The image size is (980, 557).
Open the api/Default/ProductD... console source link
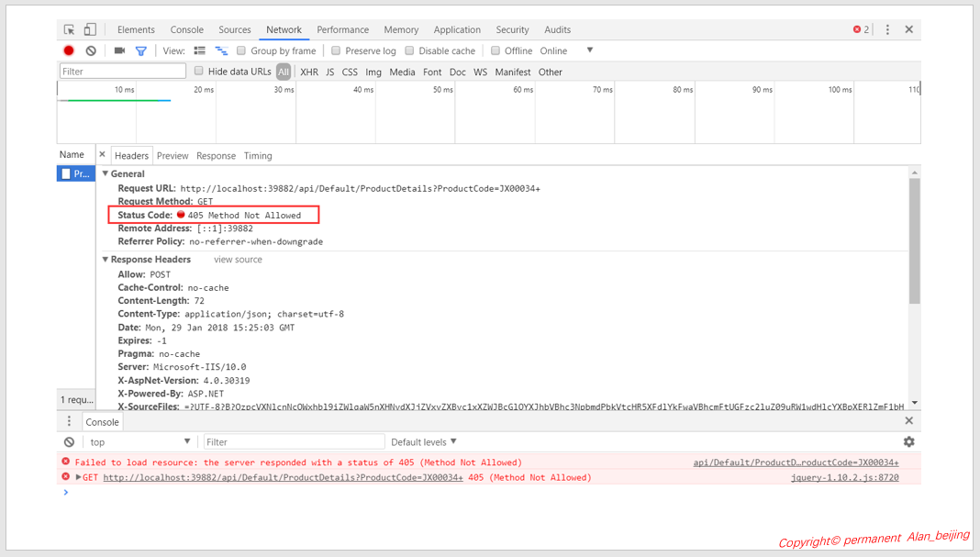coord(796,462)
